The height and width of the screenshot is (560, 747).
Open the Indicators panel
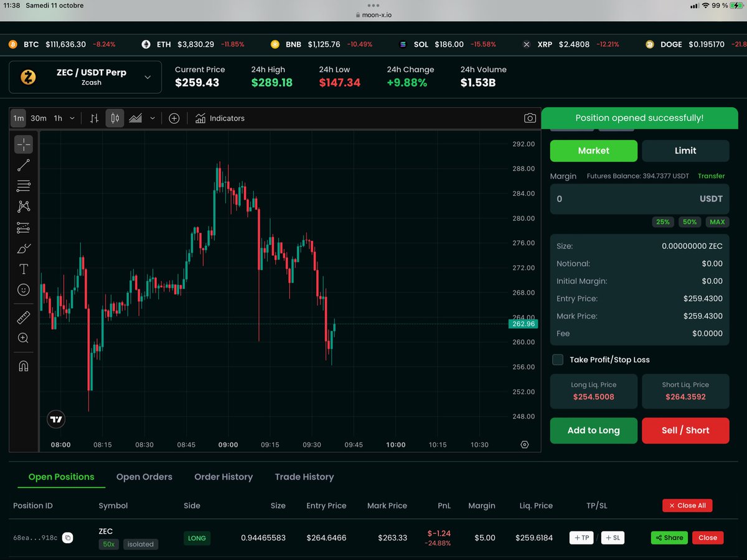pyautogui.click(x=220, y=118)
